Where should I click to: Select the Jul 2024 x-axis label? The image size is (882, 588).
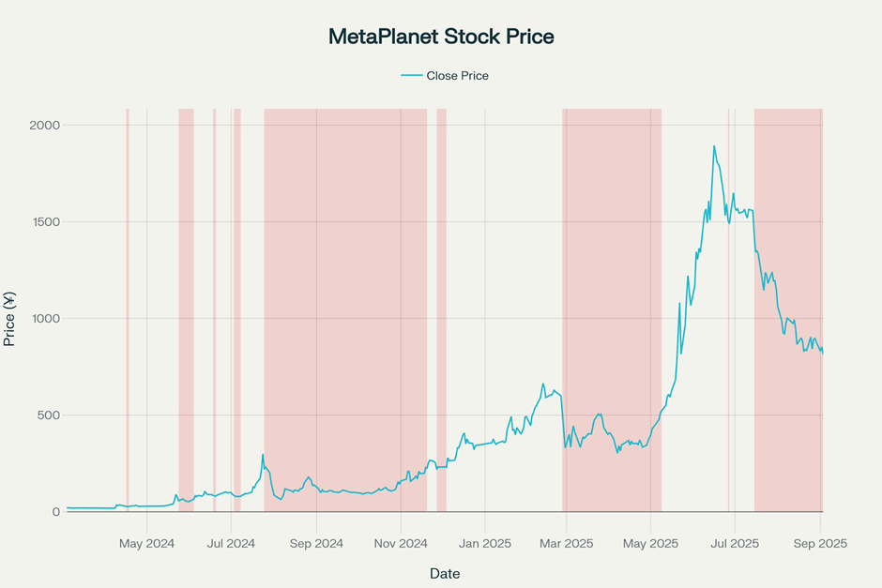click(231, 543)
